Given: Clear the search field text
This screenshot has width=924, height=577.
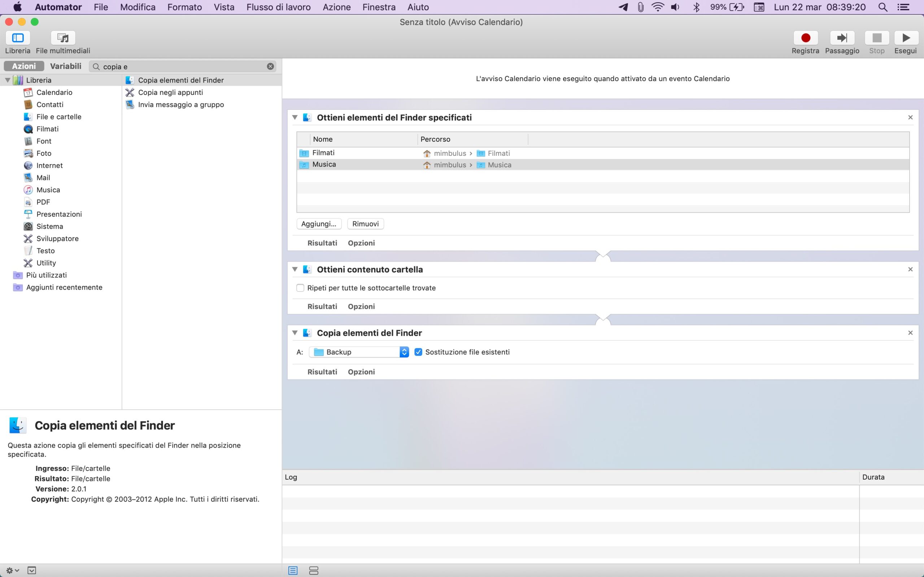Looking at the screenshot, I should (270, 66).
